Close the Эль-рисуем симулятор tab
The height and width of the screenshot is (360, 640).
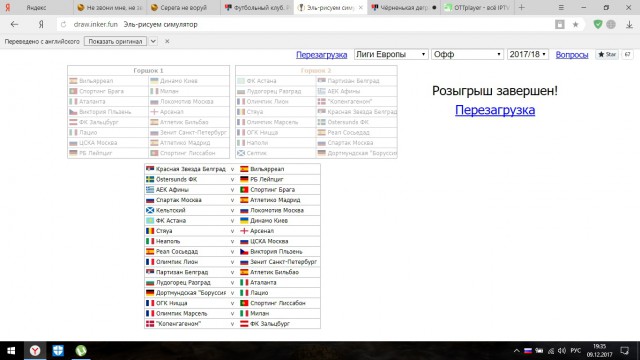360,7
